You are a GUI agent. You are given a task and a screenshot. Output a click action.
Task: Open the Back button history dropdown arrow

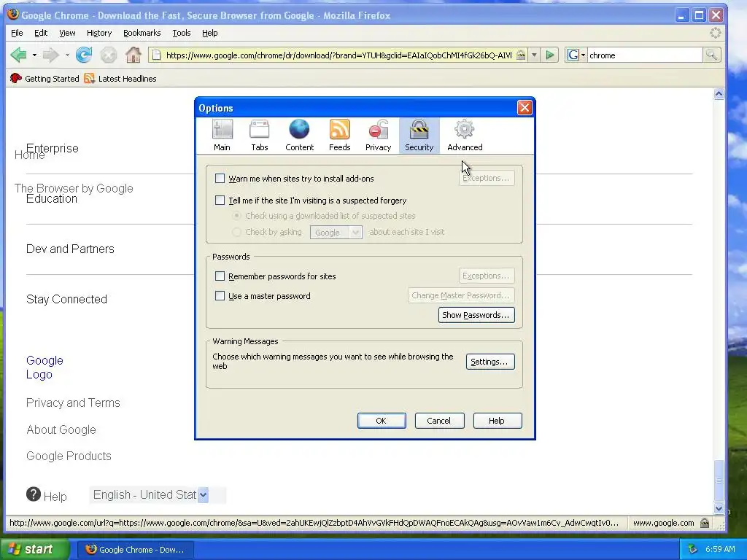(34, 55)
